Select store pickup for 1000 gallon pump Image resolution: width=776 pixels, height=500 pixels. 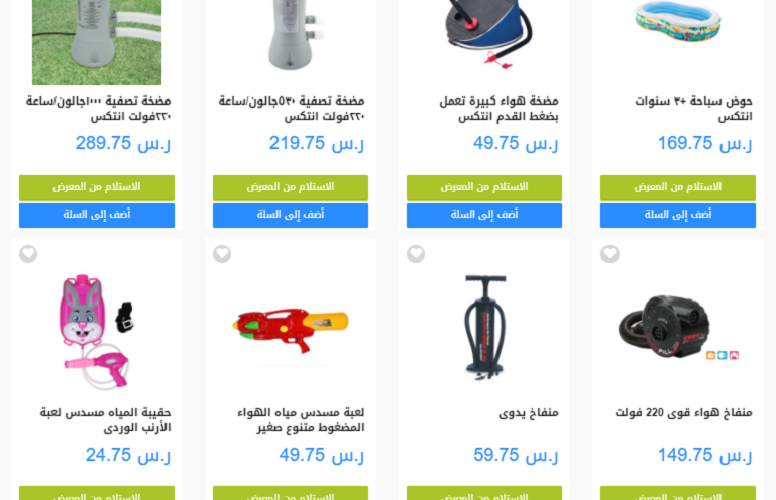[97, 187]
